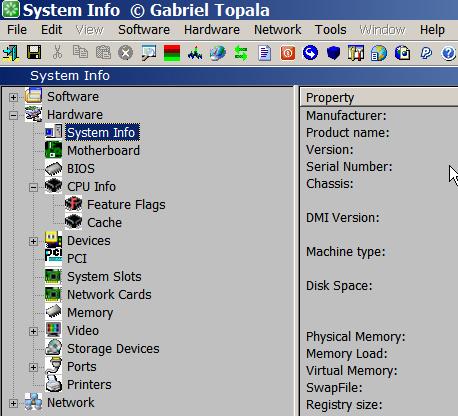Open the Edit menu
The width and height of the screenshot is (458, 416).
tap(52, 30)
